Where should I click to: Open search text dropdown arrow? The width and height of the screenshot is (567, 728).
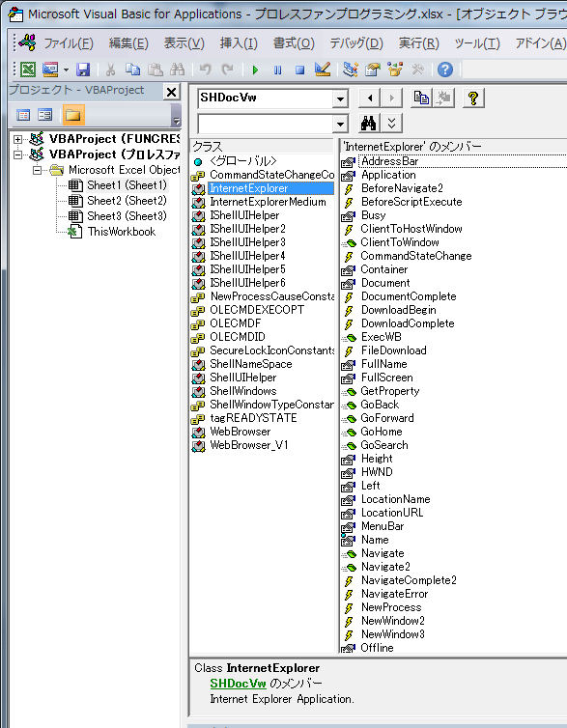click(340, 124)
